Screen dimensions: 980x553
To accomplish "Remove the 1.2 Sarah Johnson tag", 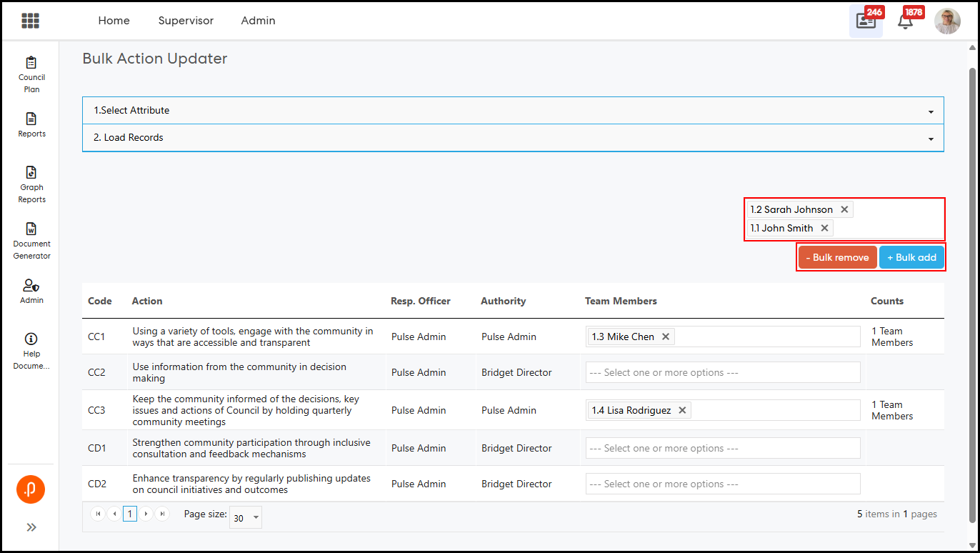I will 844,209.
